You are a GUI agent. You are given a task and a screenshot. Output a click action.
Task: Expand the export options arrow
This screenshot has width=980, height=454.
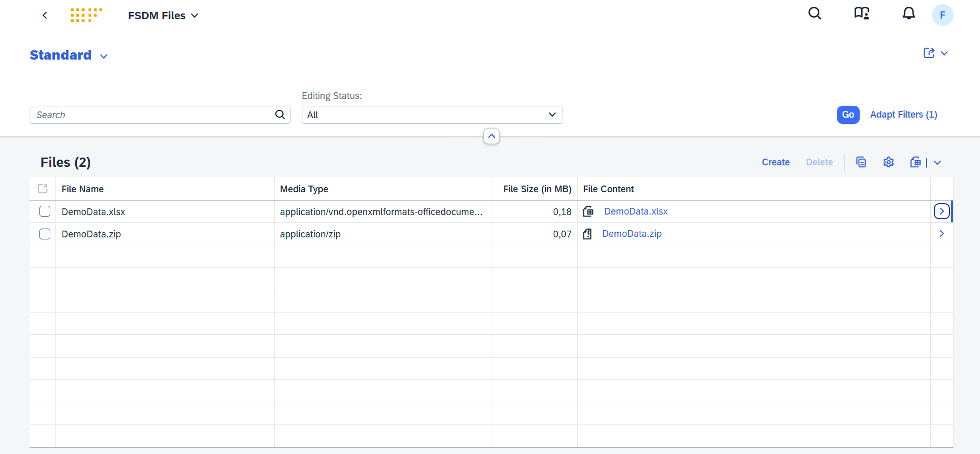click(937, 162)
